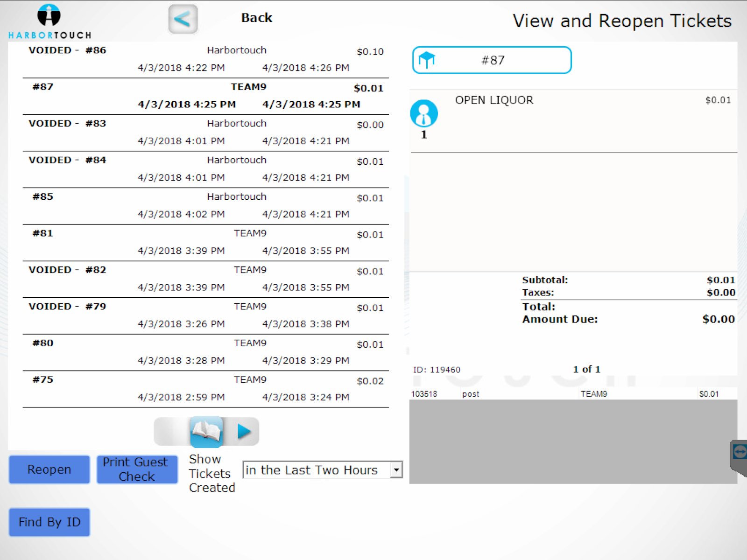Viewport: 747px width, 560px height.
Task: Click the table icon beside #87
Action: pyautogui.click(x=427, y=60)
